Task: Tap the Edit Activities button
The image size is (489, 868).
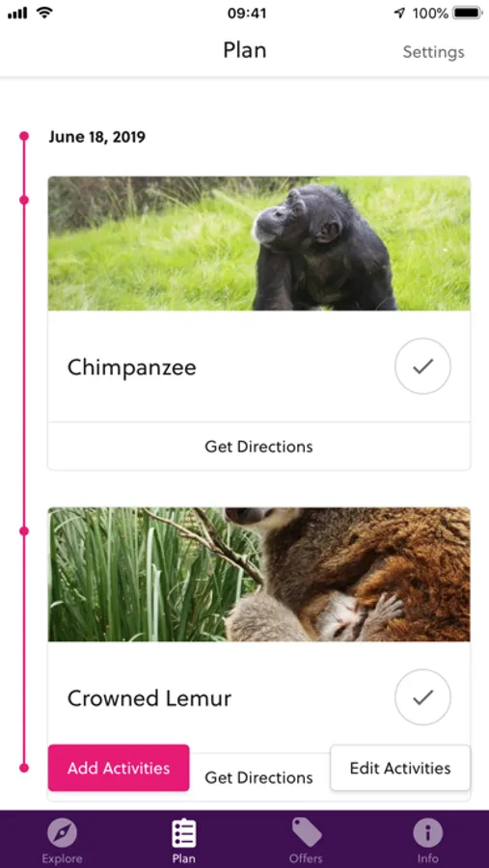Action: pos(400,768)
